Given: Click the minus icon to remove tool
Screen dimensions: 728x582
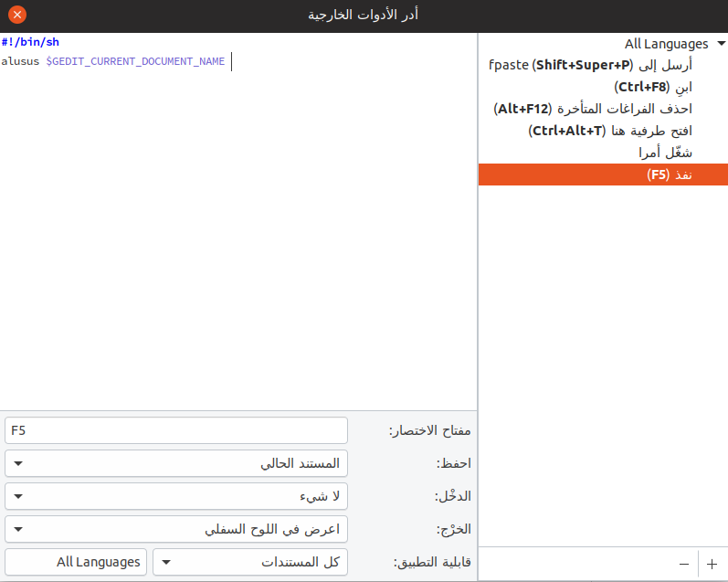Looking at the screenshot, I should [683, 564].
